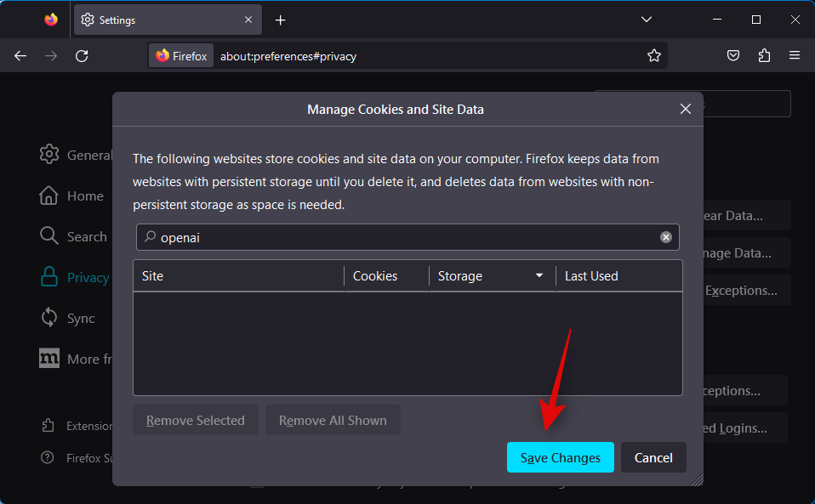Click into the cookie search field
This screenshot has height=504, width=815.
click(400, 237)
